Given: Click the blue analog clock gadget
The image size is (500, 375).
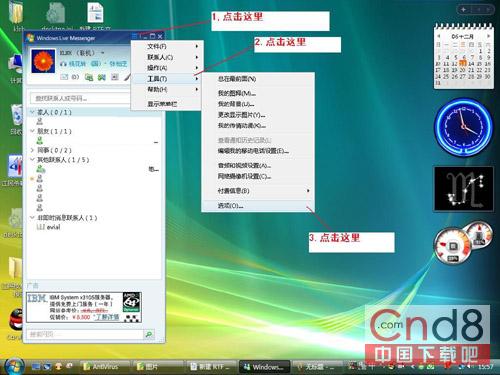Looking at the screenshot, I should (x=464, y=127).
